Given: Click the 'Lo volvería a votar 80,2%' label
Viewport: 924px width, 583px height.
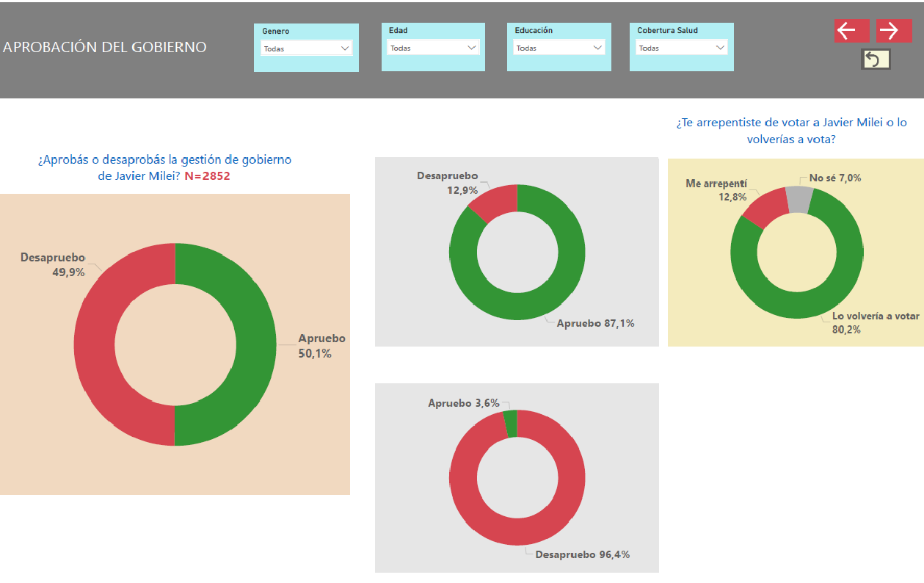Looking at the screenshot, I should point(876,323).
